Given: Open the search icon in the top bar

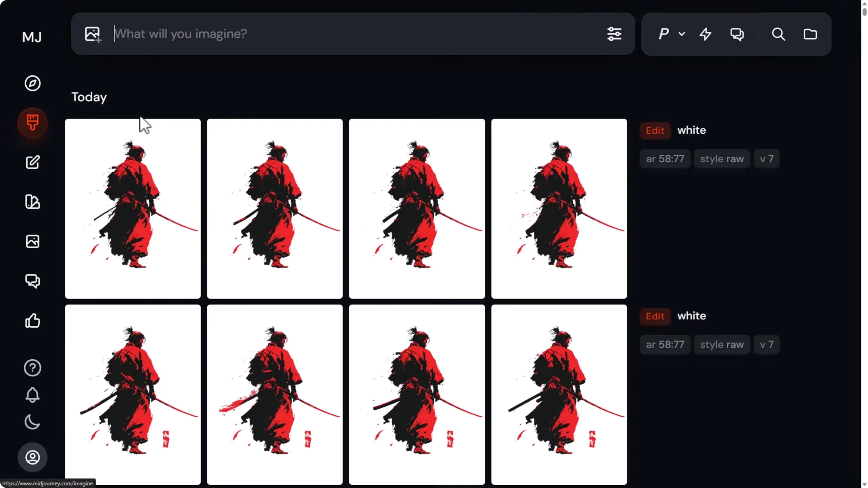Looking at the screenshot, I should coord(778,34).
